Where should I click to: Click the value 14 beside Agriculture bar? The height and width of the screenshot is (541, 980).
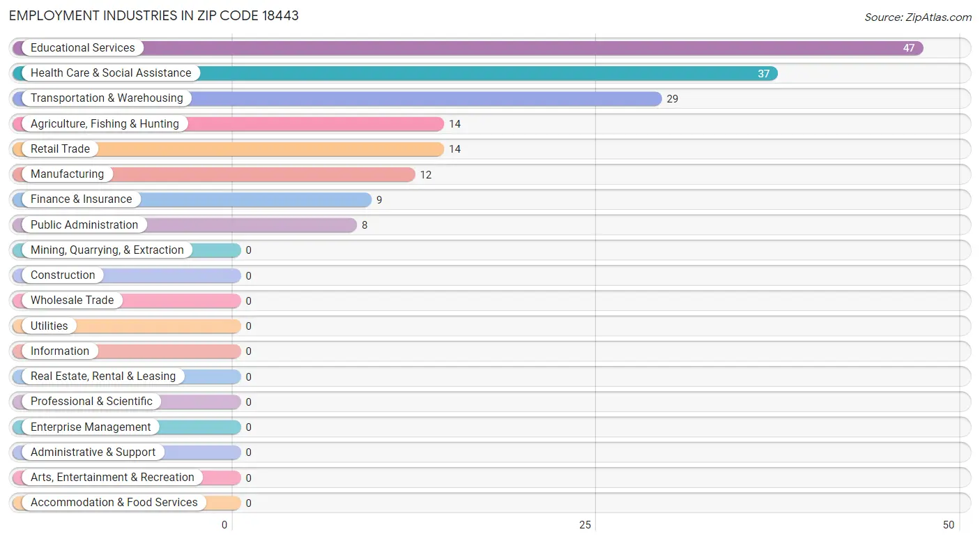point(454,124)
